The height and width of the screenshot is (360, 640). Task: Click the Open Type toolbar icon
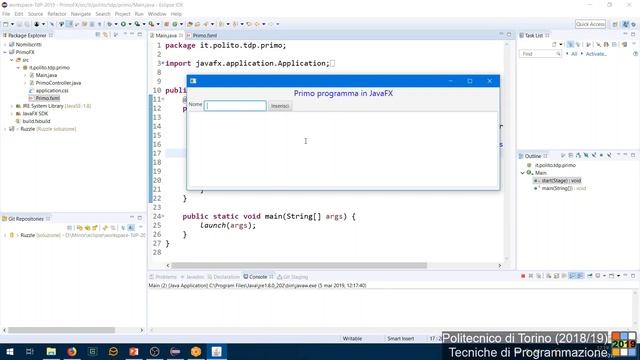[190, 24]
